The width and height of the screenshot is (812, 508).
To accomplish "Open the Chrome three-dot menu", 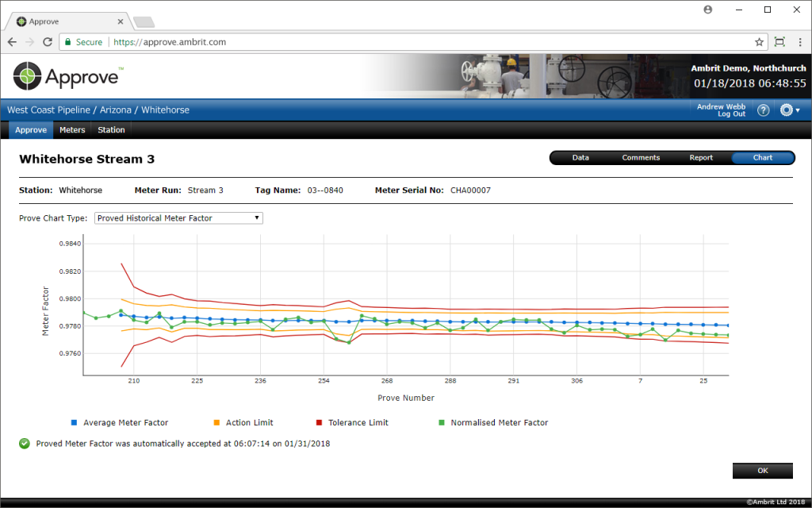I will coord(802,42).
